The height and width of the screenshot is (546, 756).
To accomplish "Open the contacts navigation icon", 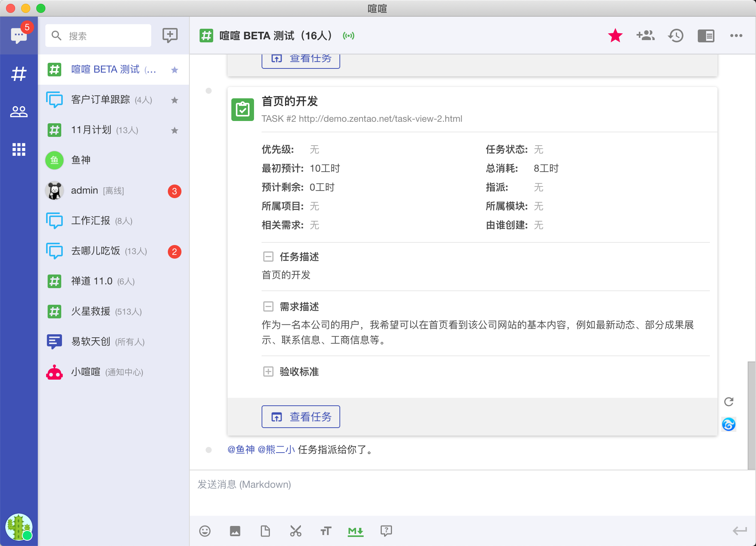I will point(19,112).
